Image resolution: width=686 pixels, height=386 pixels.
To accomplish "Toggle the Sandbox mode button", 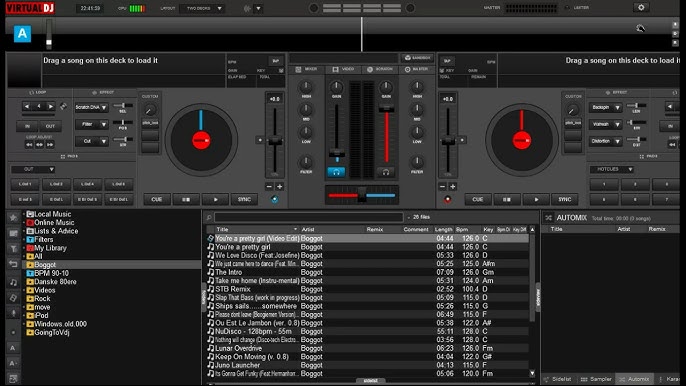I will 417,58.
